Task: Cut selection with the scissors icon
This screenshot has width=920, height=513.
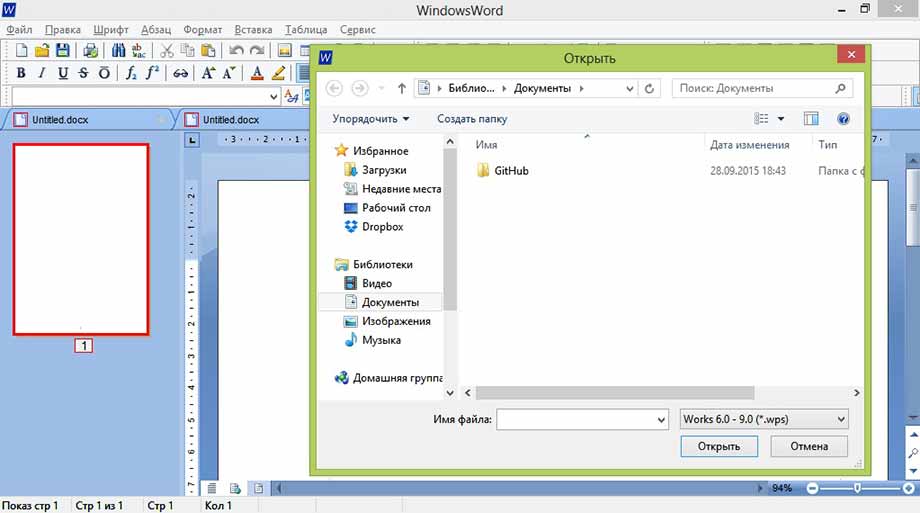Action: pyautogui.click(x=167, y=50)
